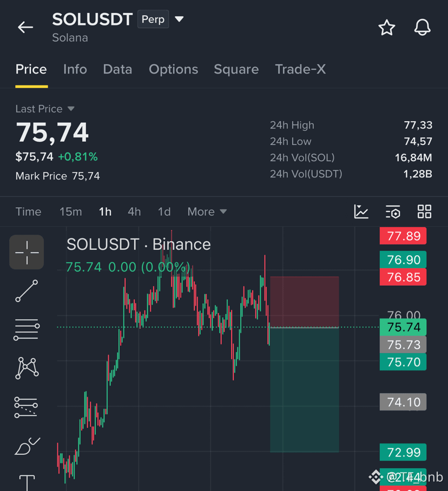448x491 pixels.
Task: Expand the SOLUSDT Perp pair dropdown
Action: [x=179, y=19]
